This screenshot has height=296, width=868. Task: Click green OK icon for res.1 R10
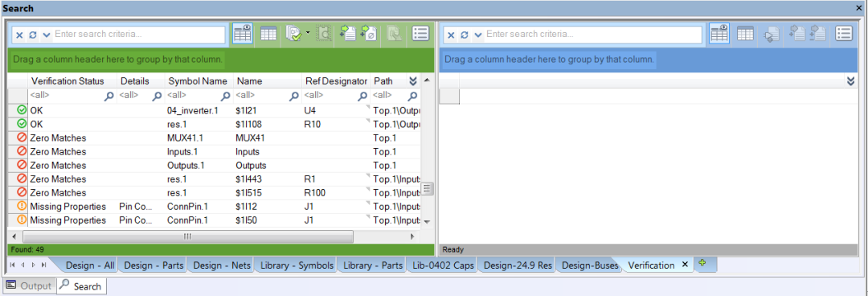click(23, 124)
